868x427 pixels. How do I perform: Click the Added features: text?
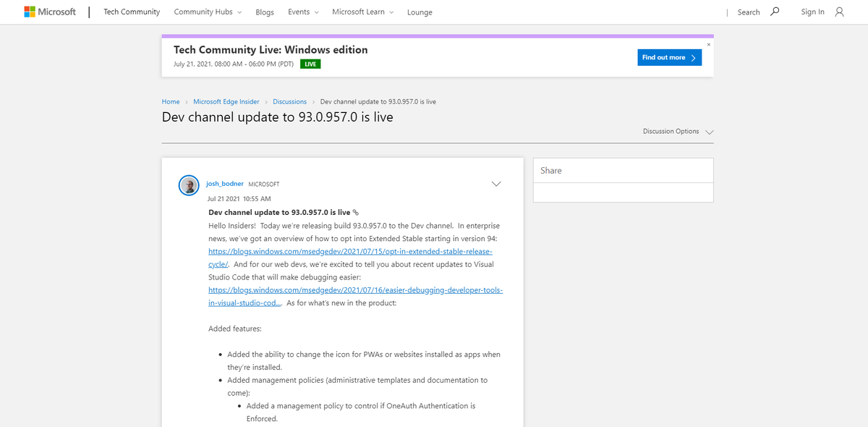(x=235, y=329)
